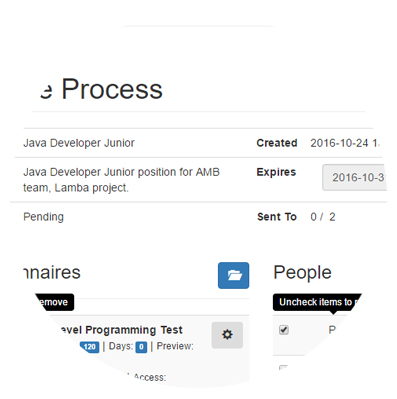Open settings gear for Programming Test
Image resolution: width=397 pixels, height=399 pixels.
point(227,335)
